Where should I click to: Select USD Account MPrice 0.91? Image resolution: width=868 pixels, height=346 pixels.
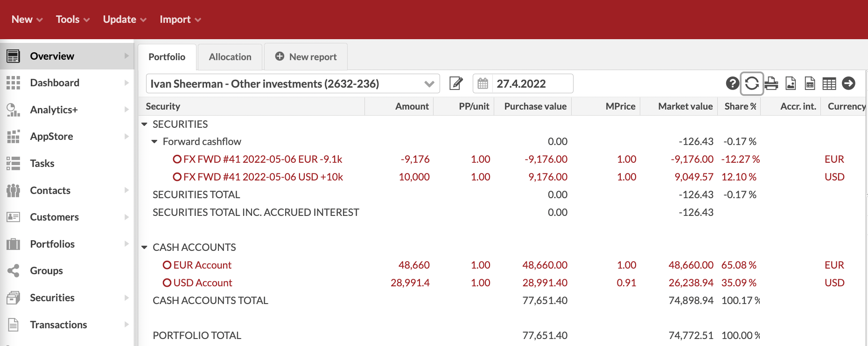click(x=626, y=283)
